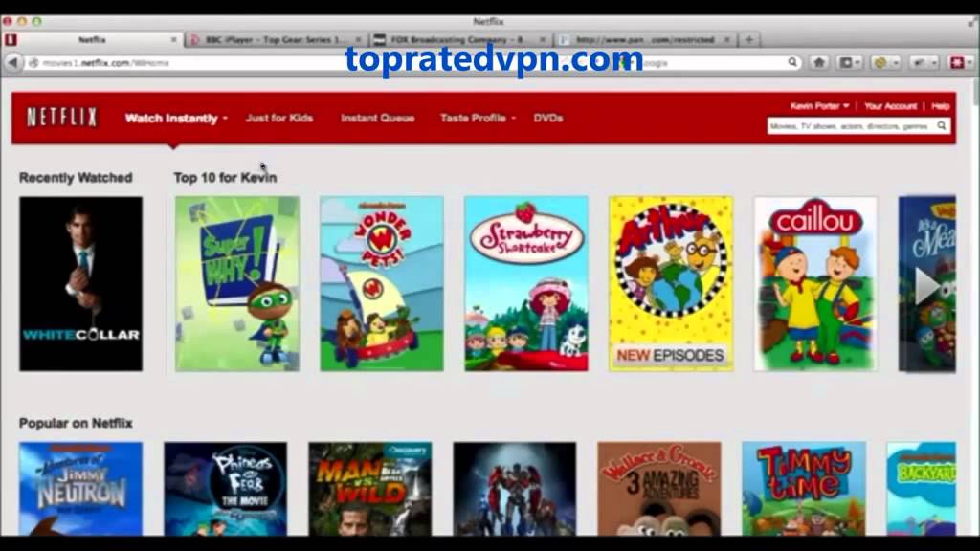Viewport: 980px width, 551px height.
Task: Close the BBC iPlayer tab
Action: click(358, 39)
